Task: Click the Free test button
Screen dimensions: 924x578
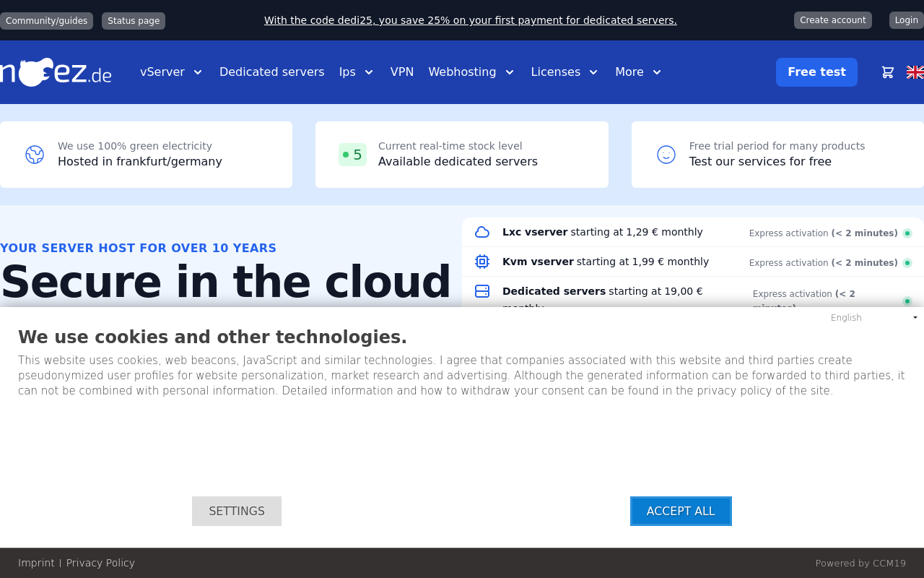Action: pos(816,72)
